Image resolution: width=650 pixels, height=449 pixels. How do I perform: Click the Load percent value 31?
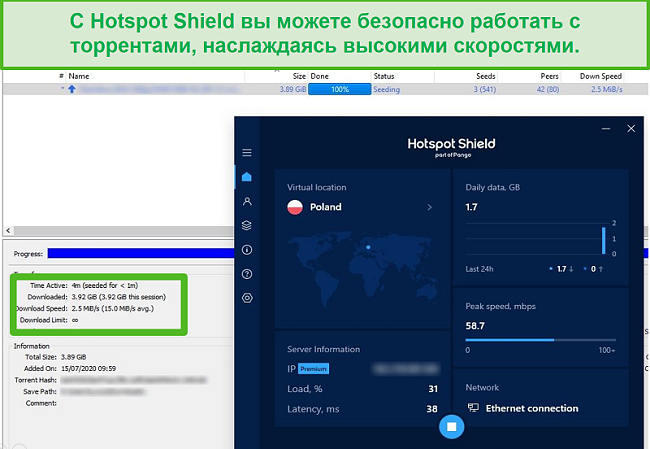point(433,389)
